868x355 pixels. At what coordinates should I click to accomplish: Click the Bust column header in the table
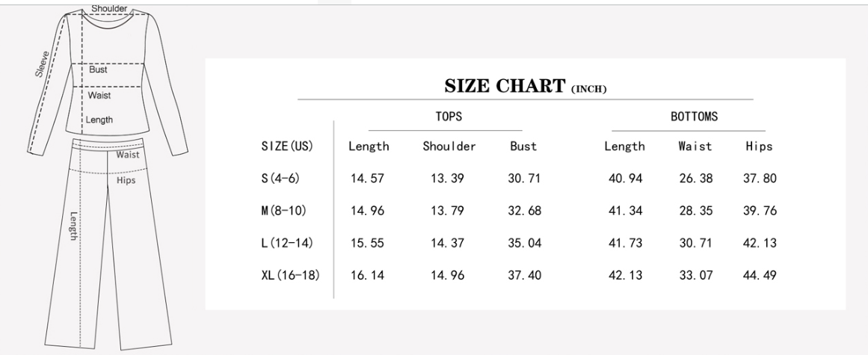[x=523, y=146]
